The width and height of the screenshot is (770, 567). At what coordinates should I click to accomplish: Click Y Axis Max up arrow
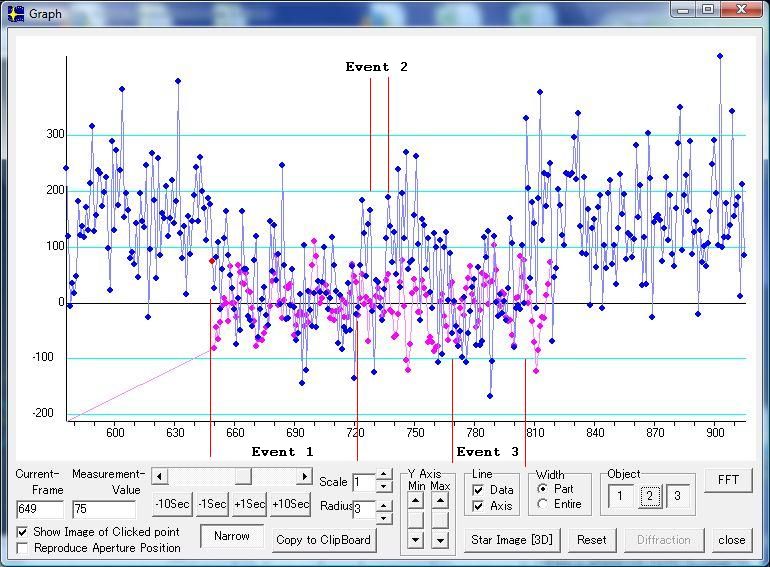[440, 501]
